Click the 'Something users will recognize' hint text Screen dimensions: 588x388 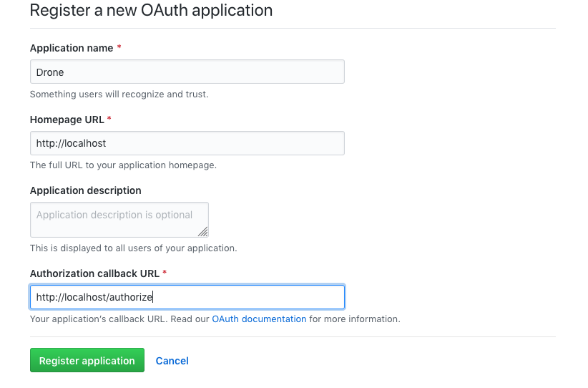click(x=119, y=94)
